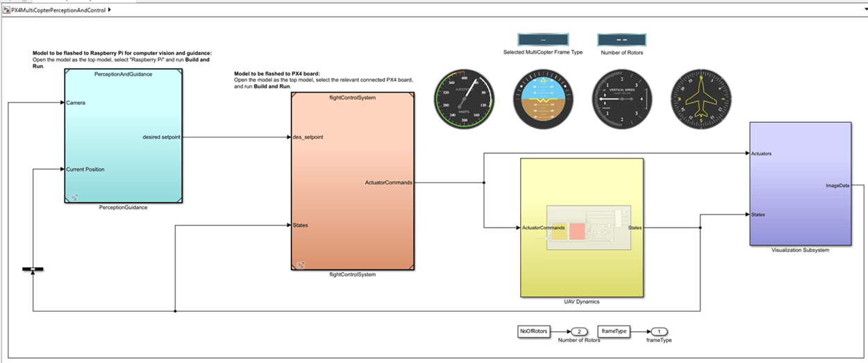Expand the breadcrumb arrow after PX4MultiCopterPerceptionAndControl
This screenshot has height=363, width=868.
pos(110,10)
